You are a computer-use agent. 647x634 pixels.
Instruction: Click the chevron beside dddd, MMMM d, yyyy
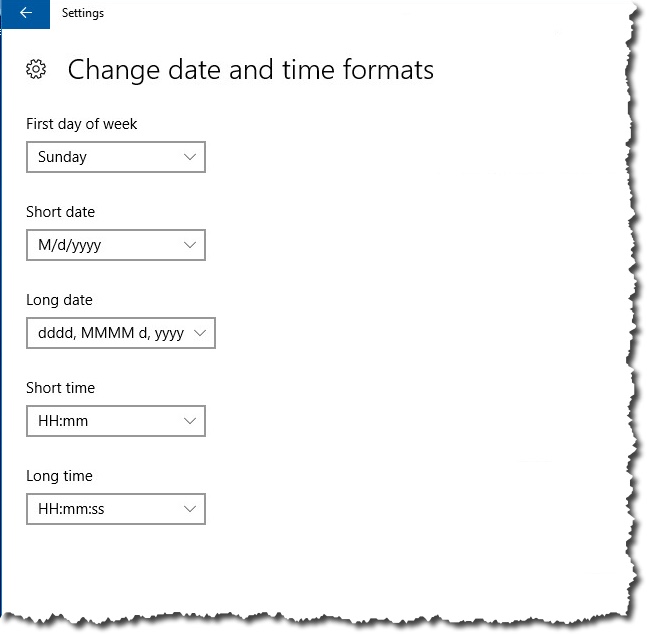[200, 333]
